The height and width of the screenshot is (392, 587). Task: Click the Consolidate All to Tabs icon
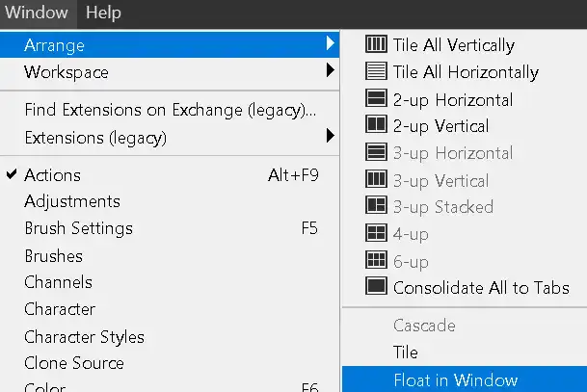[377, 287]
